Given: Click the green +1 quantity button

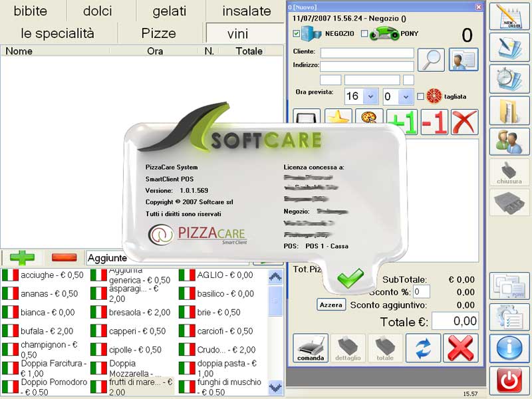Looking at the screenshot, I should click(x=402, y=122).
